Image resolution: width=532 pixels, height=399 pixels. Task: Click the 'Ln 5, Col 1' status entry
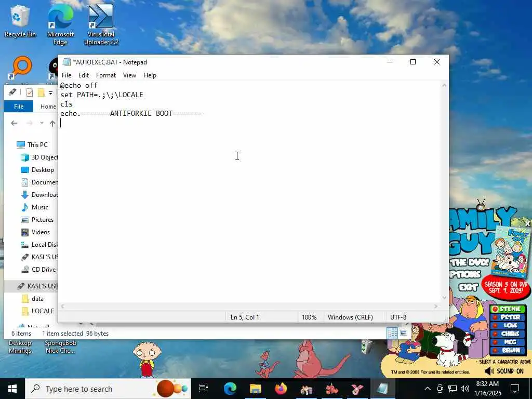point(245,317)
